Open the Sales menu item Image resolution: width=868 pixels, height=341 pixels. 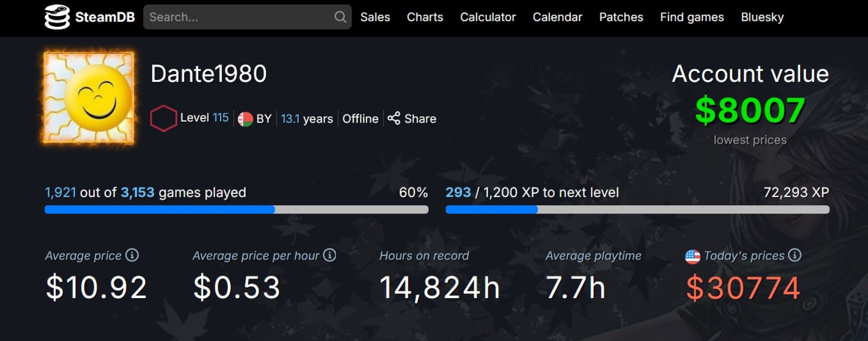[375, 17]
